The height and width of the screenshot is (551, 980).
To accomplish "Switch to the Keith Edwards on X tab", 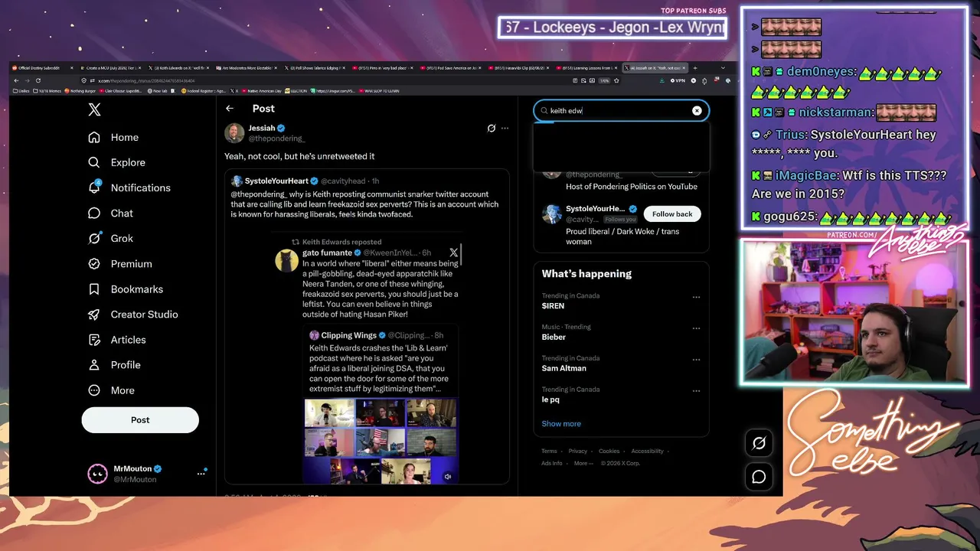I will click(180, 68).
